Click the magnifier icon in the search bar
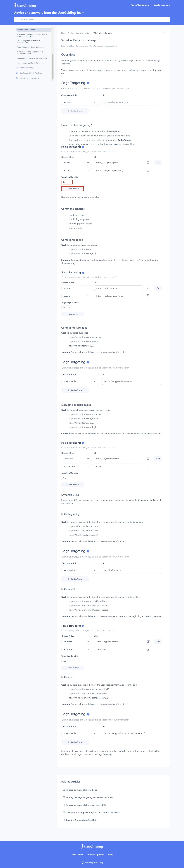The width and height of the screenshot is (184, 868). point(17,20)
